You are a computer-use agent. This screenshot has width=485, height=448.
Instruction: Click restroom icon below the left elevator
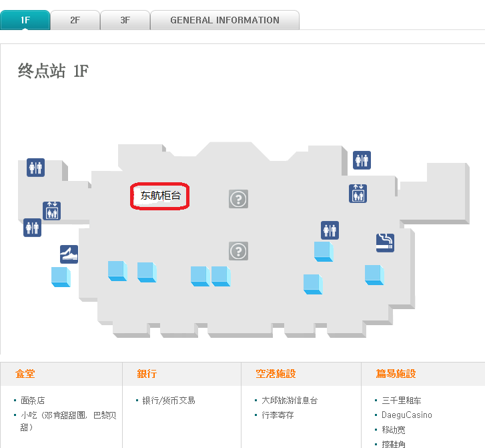(x=33, y=228)
